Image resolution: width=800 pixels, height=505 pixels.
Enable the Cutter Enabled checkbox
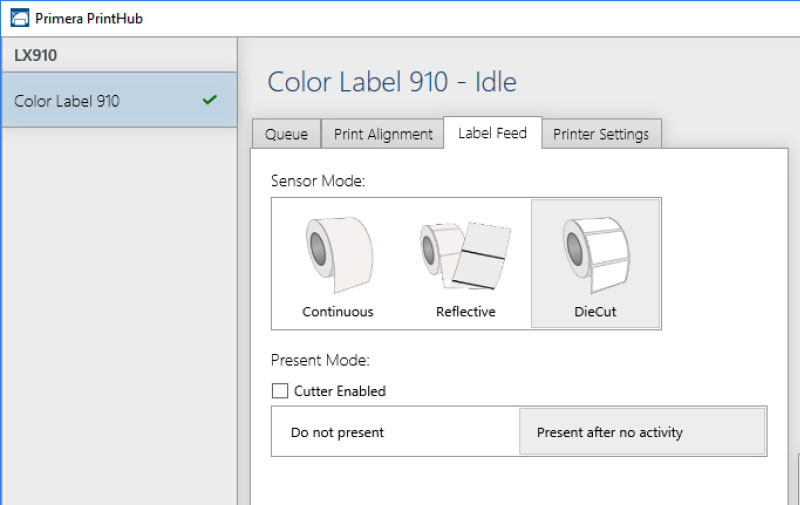[280, 391]
